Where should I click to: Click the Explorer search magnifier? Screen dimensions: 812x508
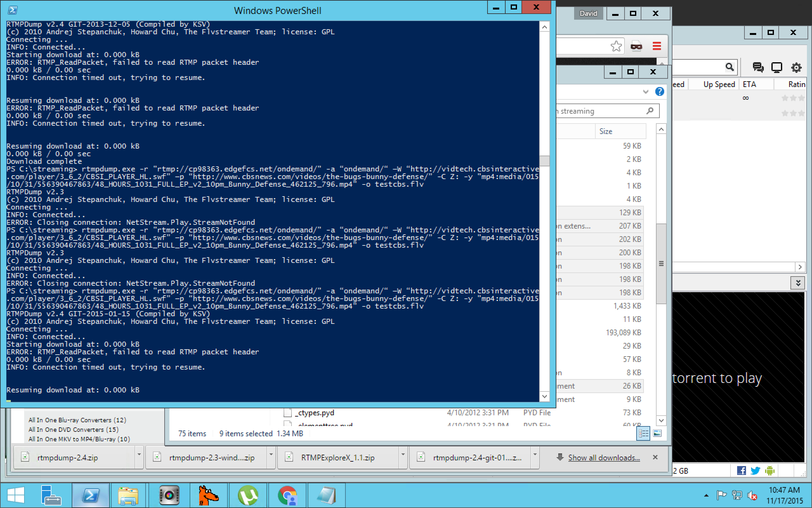coord(650,110)
